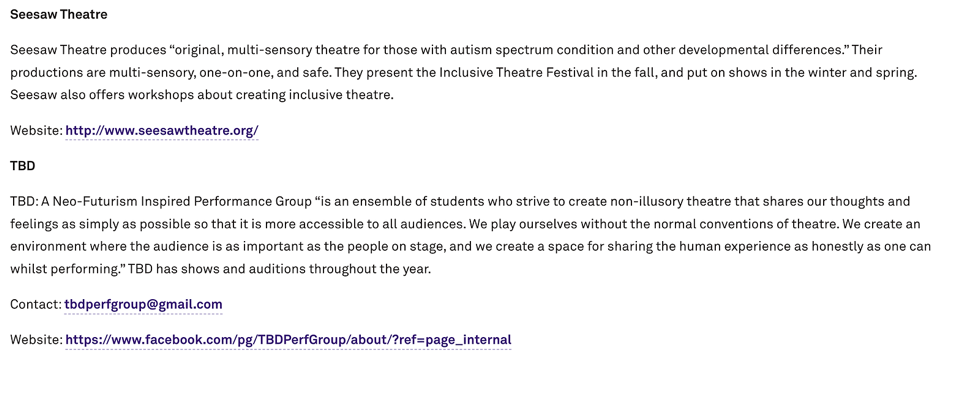Screen dimensions: 980x399
Task: Click the bold Seesaw Theatre heading
Action: pos(59,14)
